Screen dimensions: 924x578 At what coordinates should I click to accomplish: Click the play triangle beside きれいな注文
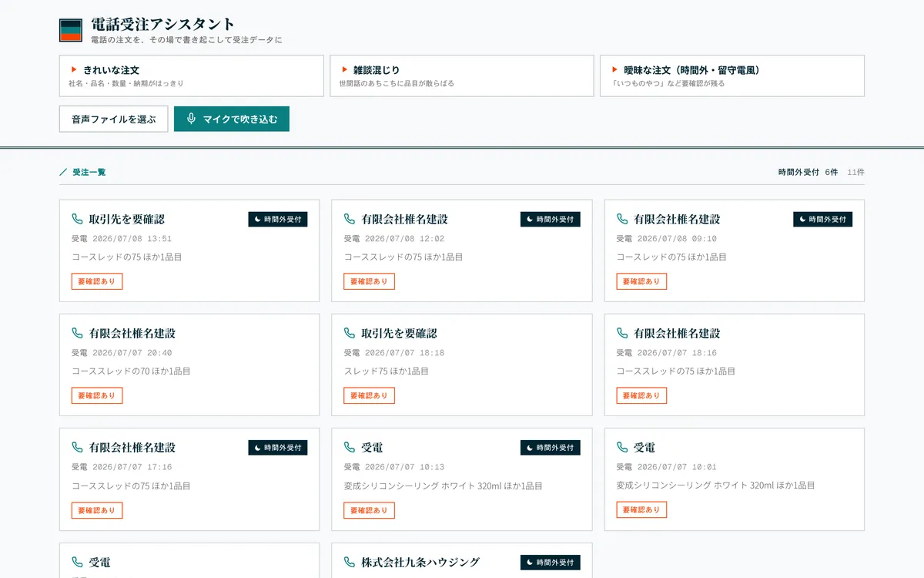pyautogui.click(x=74, y=69)
